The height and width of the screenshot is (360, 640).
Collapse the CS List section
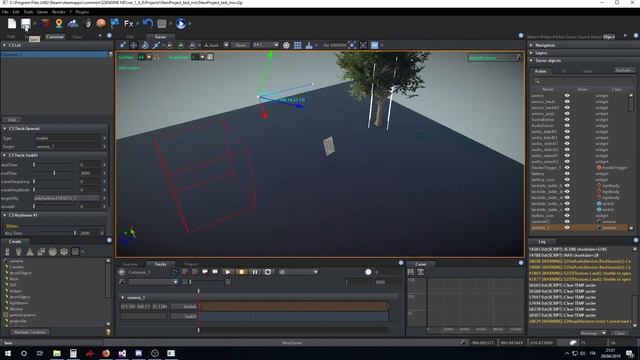(x=4, y=45)
